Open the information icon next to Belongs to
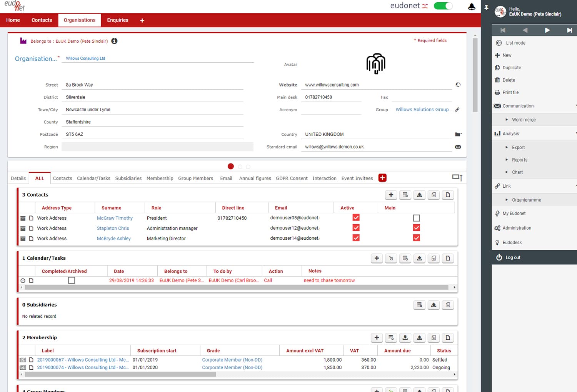The image size is (577, 392). click(114, 41)
